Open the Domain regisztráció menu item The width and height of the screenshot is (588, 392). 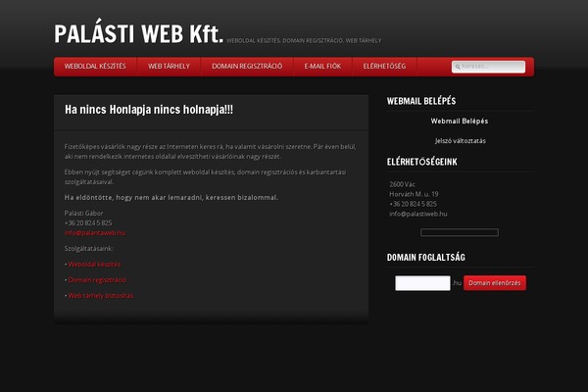pos(247,67)
